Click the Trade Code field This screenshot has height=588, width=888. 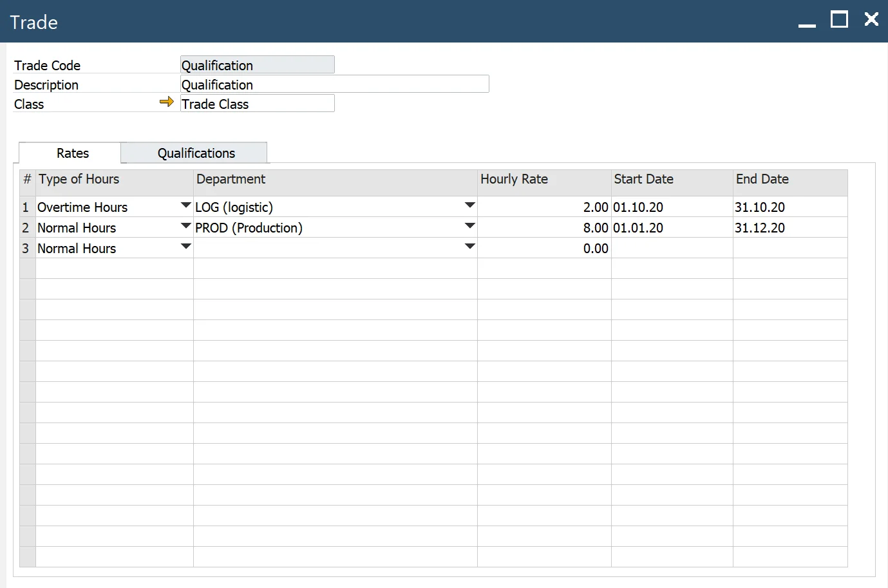pos(257,65)
